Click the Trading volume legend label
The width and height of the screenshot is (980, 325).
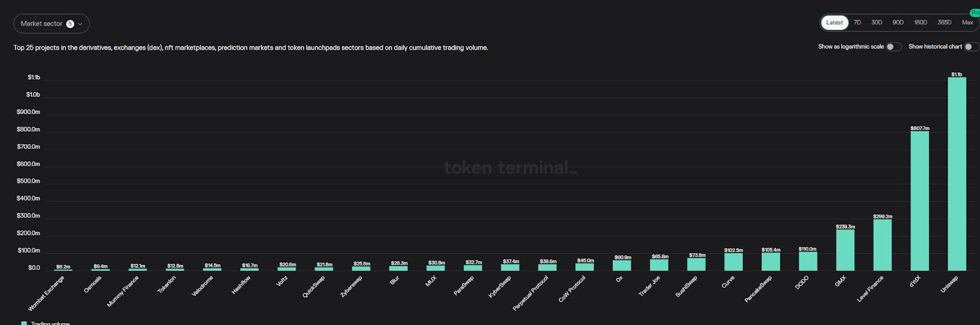click(50, 323)
